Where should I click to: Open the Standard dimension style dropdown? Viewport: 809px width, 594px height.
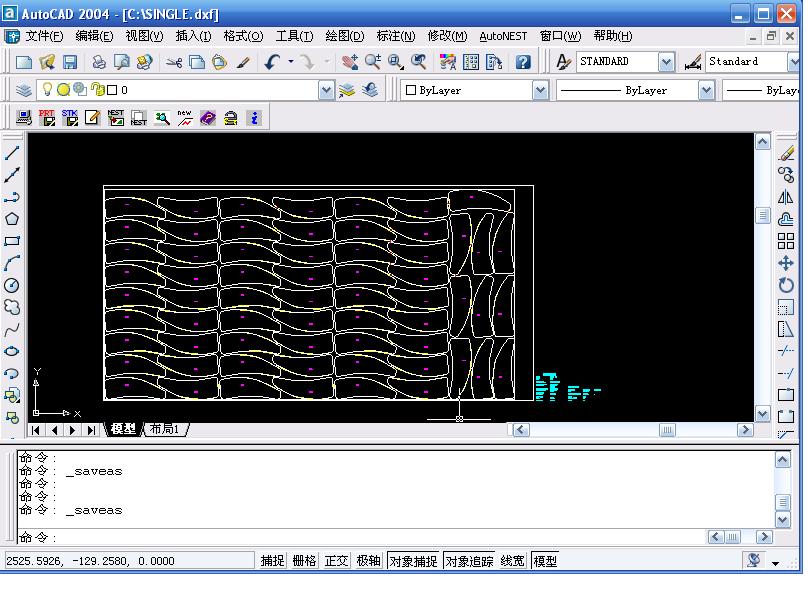tap(794, 62)
